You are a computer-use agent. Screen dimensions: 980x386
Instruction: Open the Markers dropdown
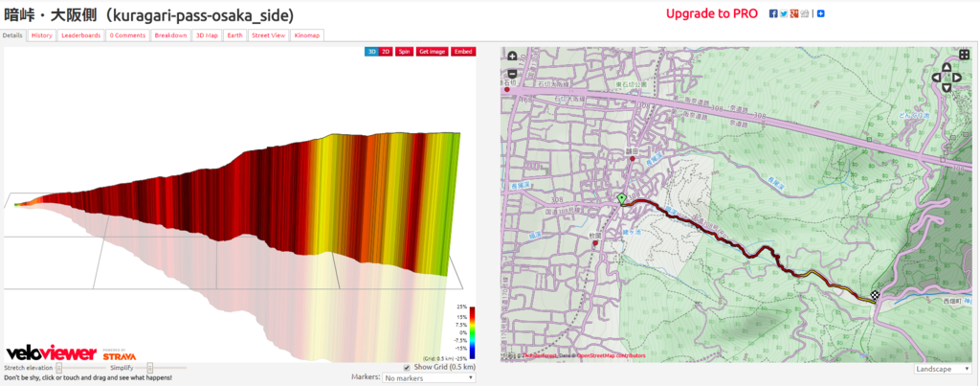pyautogui.click(x=429, y=378)
